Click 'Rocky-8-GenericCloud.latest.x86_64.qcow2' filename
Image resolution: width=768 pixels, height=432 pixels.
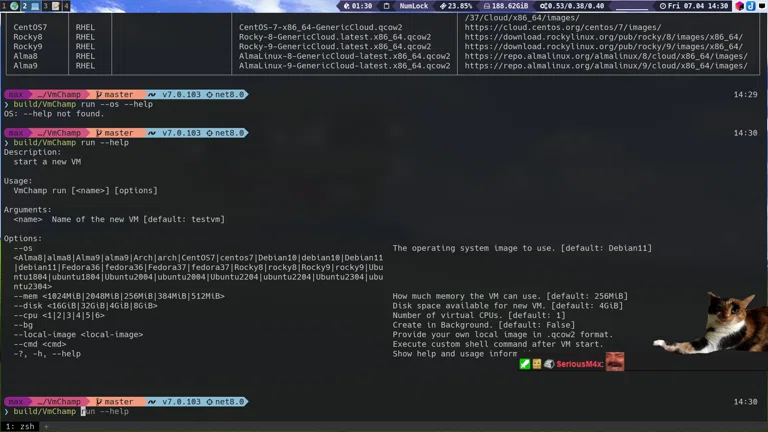pos(335,37)
